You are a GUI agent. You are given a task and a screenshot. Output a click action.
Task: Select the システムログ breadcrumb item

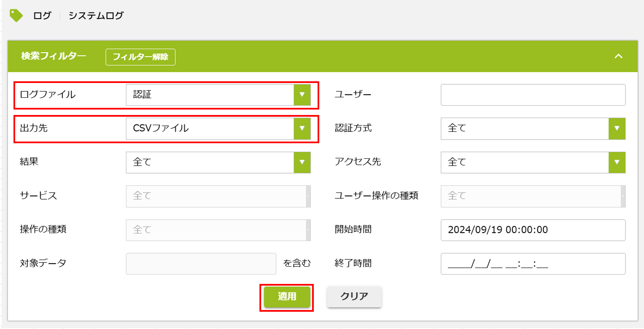point(96,16)
